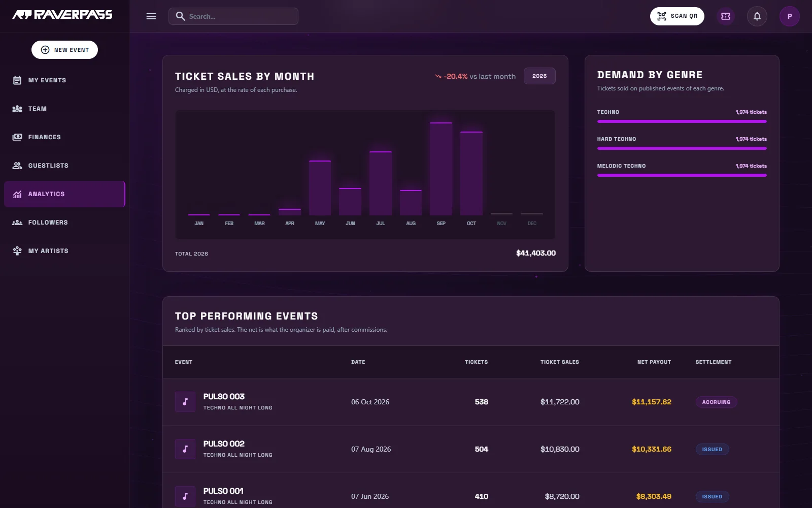812x508 pixels.
Task: Open the 2026 year selector
Action: pos(539,76)
